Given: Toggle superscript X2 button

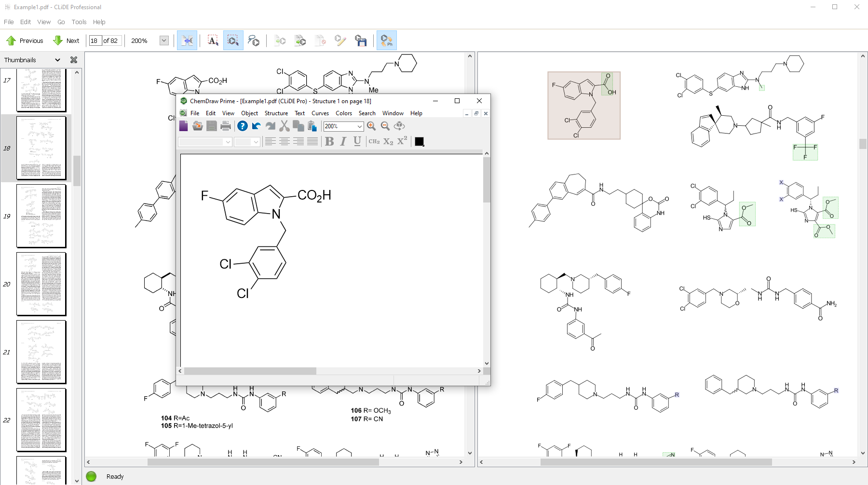Looking at the screenshot, I should coord(402,141).
